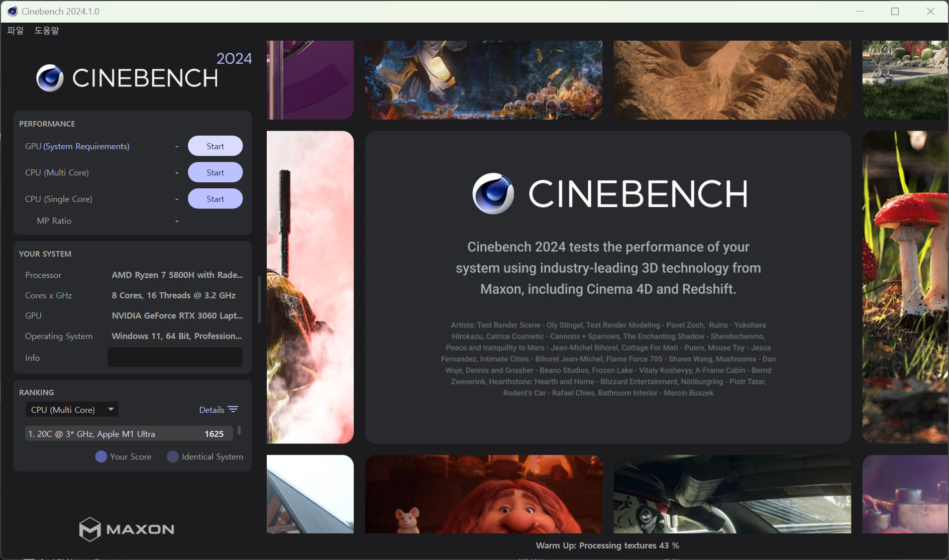Click the mushroom render thumbnail

click(x=905, y=287)
